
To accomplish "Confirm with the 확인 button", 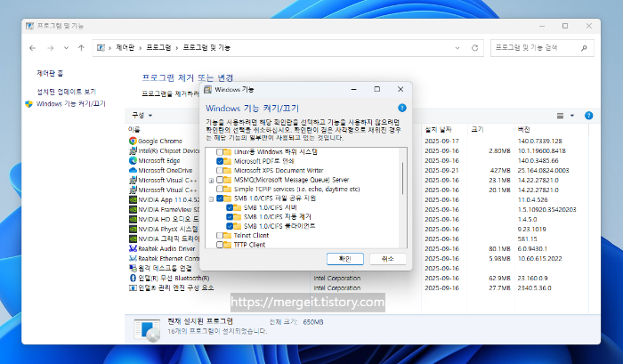I will tap(345, 259).
